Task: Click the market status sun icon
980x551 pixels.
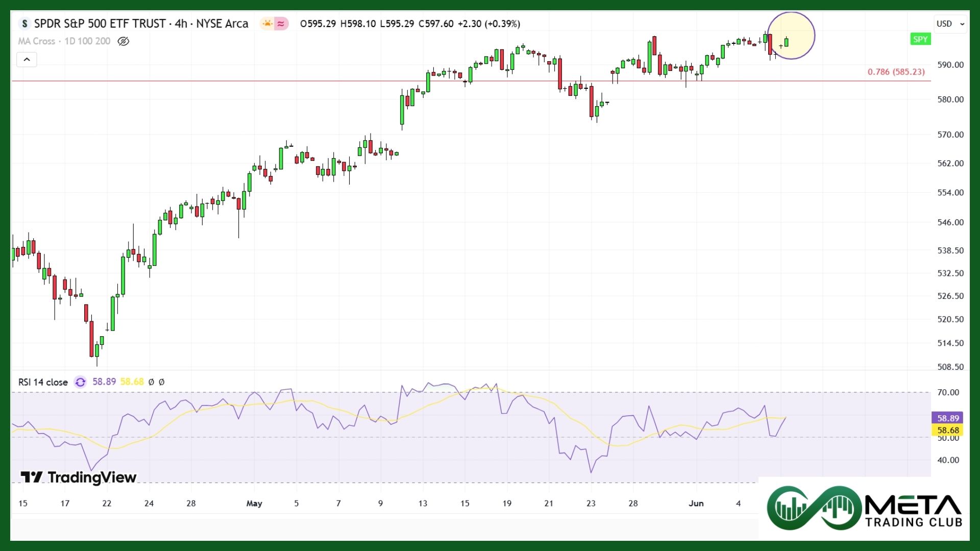Action: coord(267,23)
